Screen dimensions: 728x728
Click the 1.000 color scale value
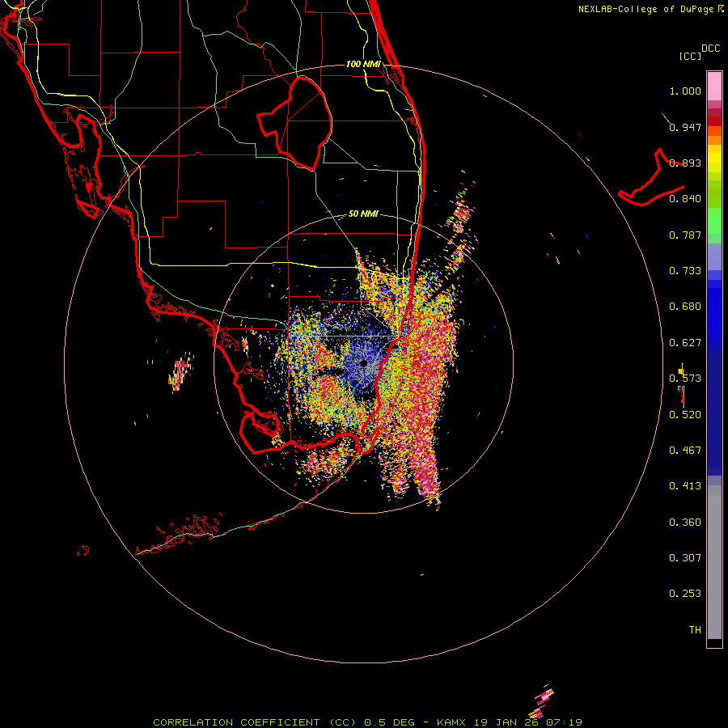685,91
